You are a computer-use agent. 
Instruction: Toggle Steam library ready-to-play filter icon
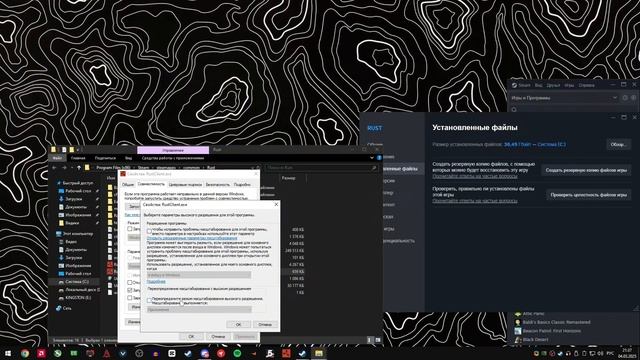click(633, 98)
